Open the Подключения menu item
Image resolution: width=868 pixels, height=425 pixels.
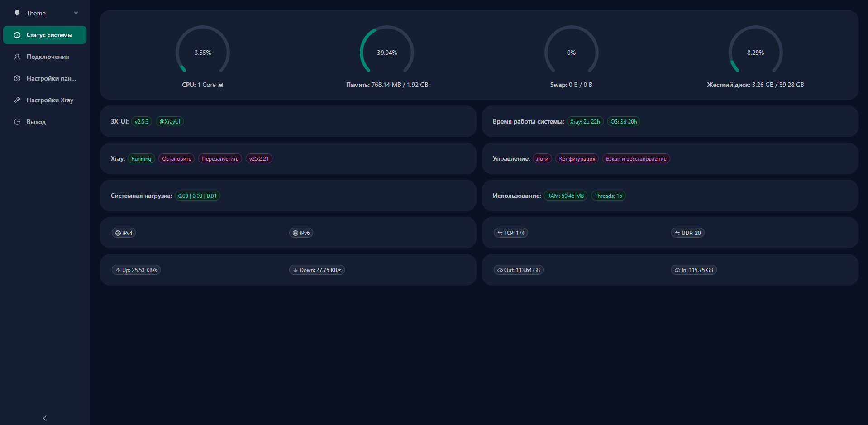coord(48,57)
